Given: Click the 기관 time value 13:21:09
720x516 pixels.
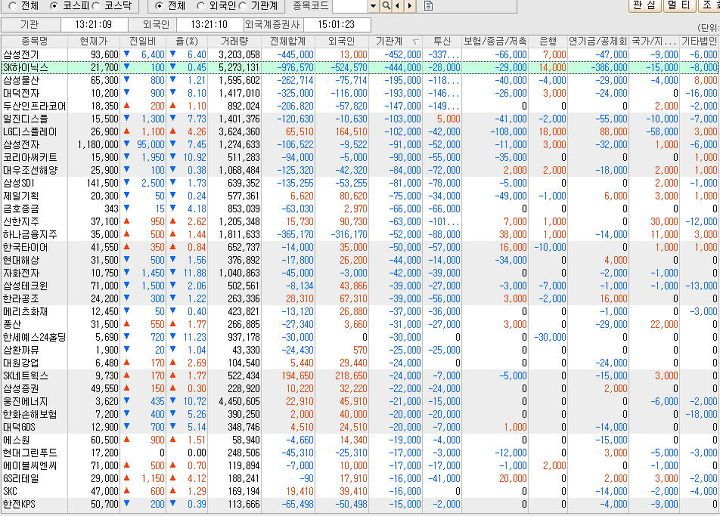Looking at the screenshot, I should coord(94,24).
